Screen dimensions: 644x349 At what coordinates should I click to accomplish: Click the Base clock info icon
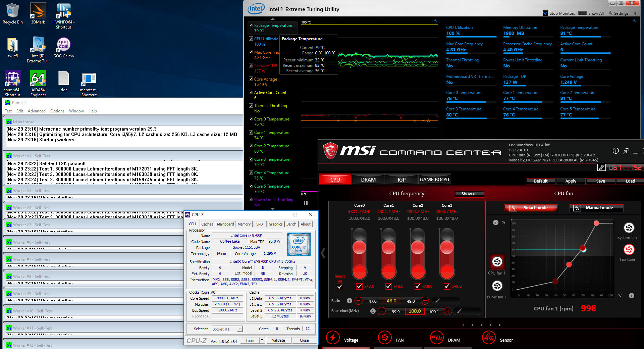(x=373, y=311)
